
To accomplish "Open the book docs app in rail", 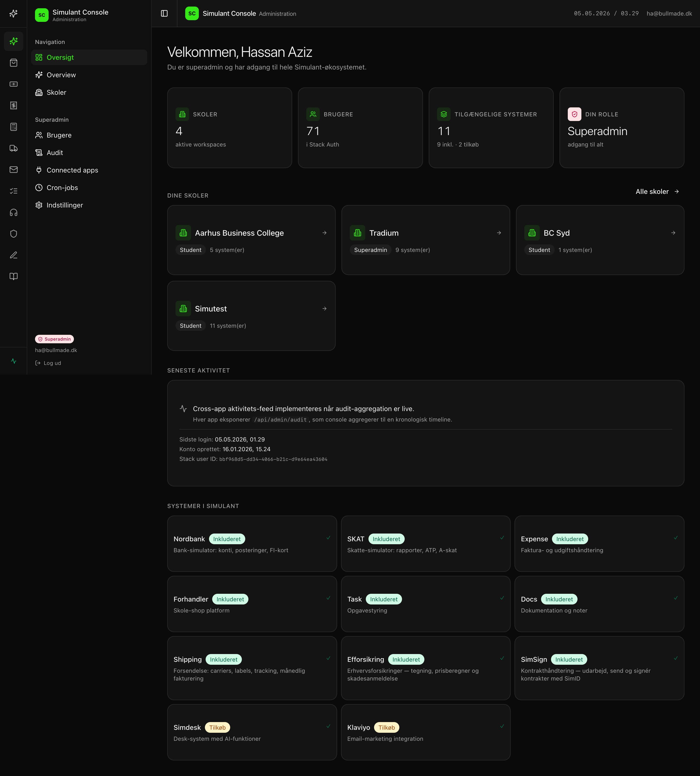I will pyautogui.click(x=13, y=276).
